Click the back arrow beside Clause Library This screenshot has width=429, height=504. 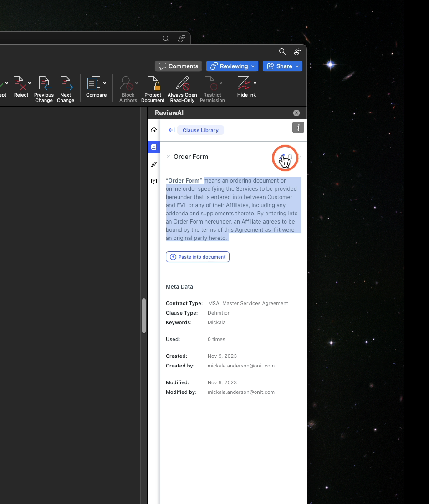[171, 130]
